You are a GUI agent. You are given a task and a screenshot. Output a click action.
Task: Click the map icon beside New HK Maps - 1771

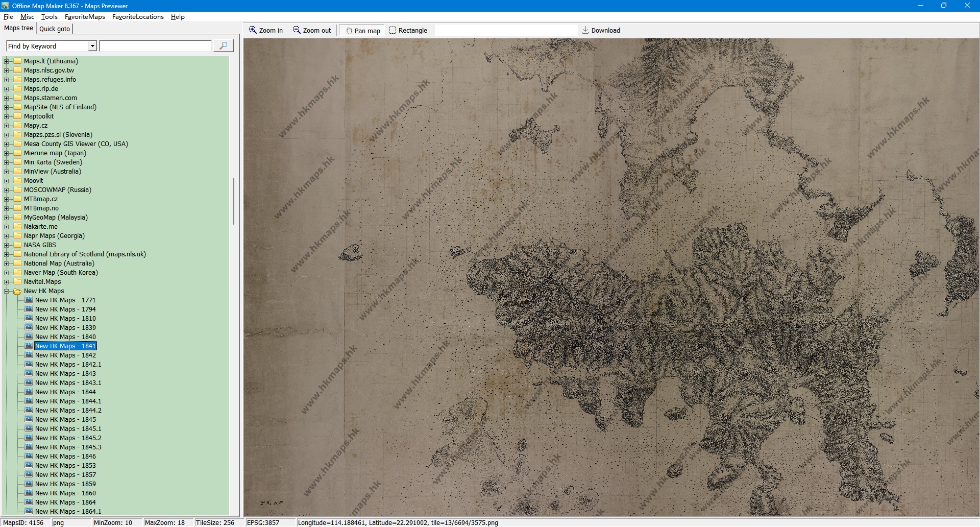(29, 300)
